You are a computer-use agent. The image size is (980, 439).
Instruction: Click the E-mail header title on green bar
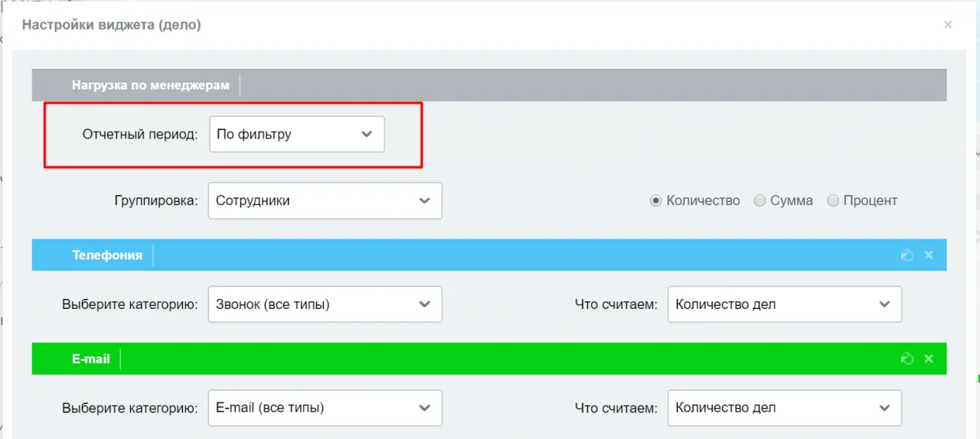[x=91, y=359]
